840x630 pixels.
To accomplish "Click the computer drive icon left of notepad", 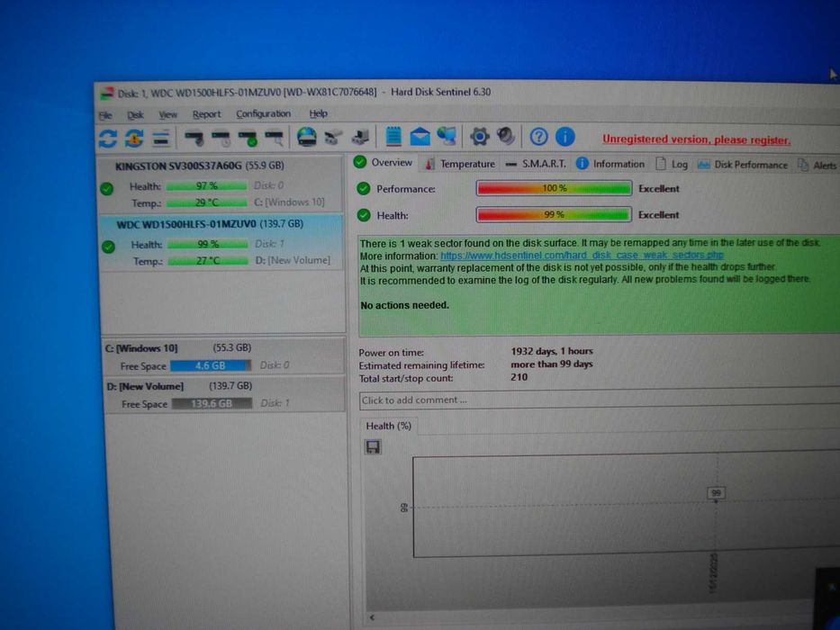I will (360, 138).
